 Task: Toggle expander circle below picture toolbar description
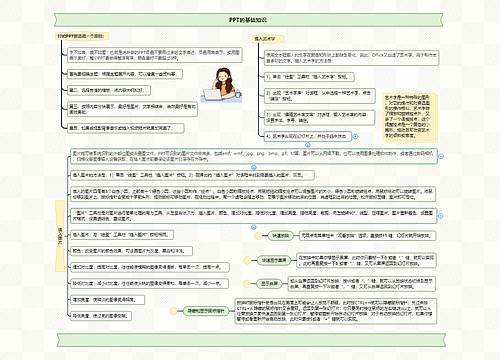(253, 227)
